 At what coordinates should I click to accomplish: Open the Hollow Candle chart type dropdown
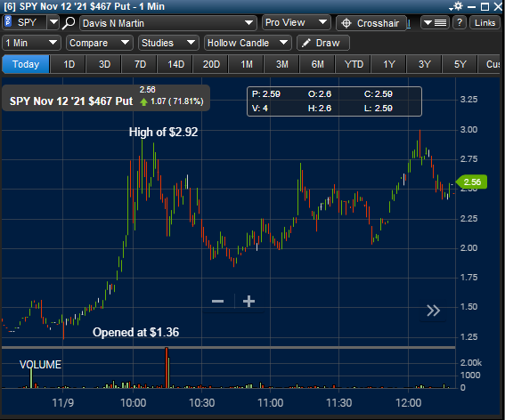(x=248, y=43)
